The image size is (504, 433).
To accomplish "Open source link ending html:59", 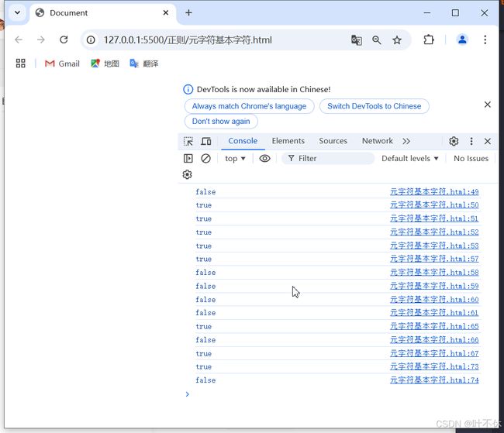I will (434, 286).
